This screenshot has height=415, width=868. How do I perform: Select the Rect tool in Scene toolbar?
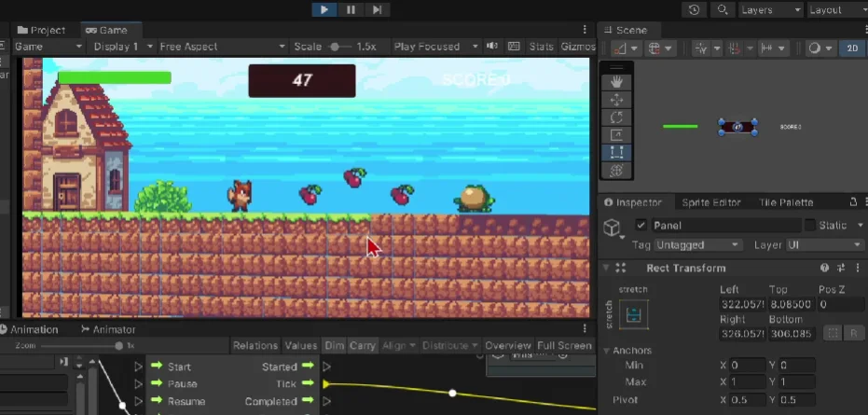coord(616,153)
